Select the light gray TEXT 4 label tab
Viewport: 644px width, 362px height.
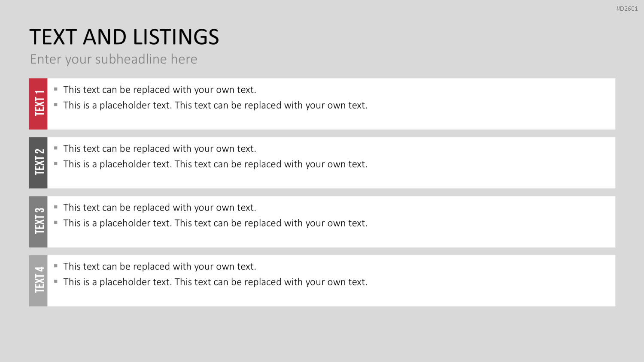[38, 281]
